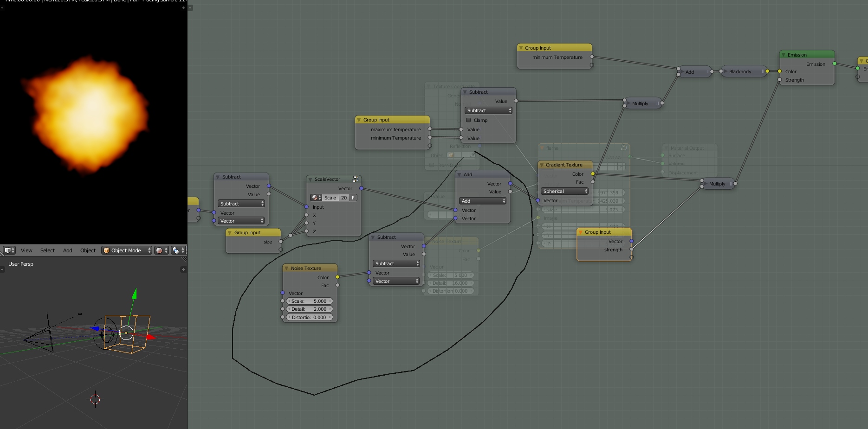Click the maximum temperature output socket

(x=430, y=129)
